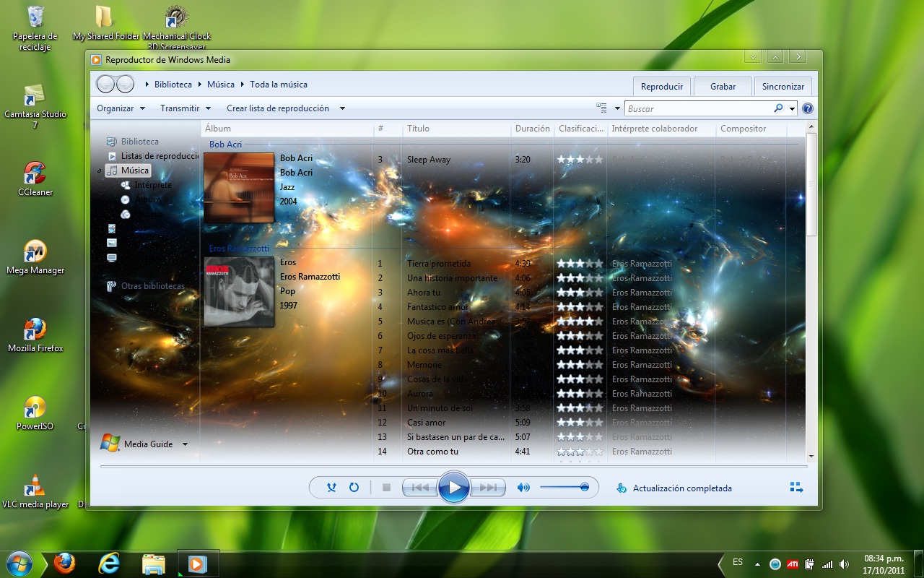Select the Sincronizar tab
Image resolution: width=924 pixels, height=578 pixels.
pos(783,85)
